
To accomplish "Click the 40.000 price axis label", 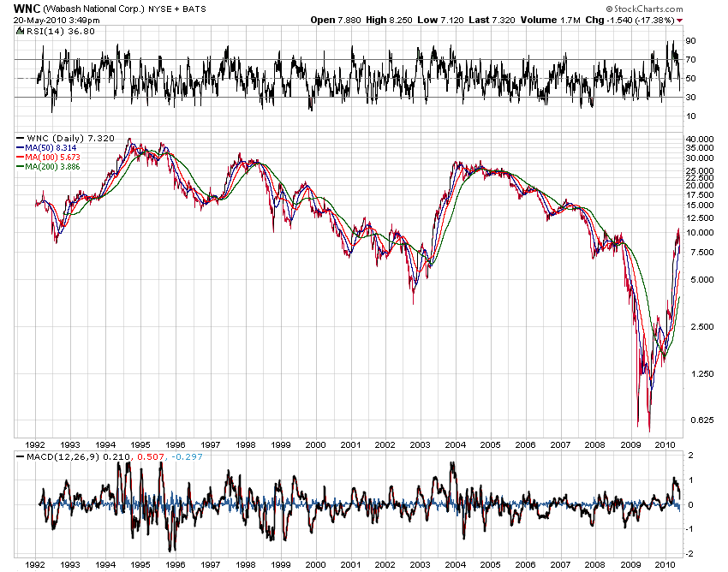I will coord(700,139).
